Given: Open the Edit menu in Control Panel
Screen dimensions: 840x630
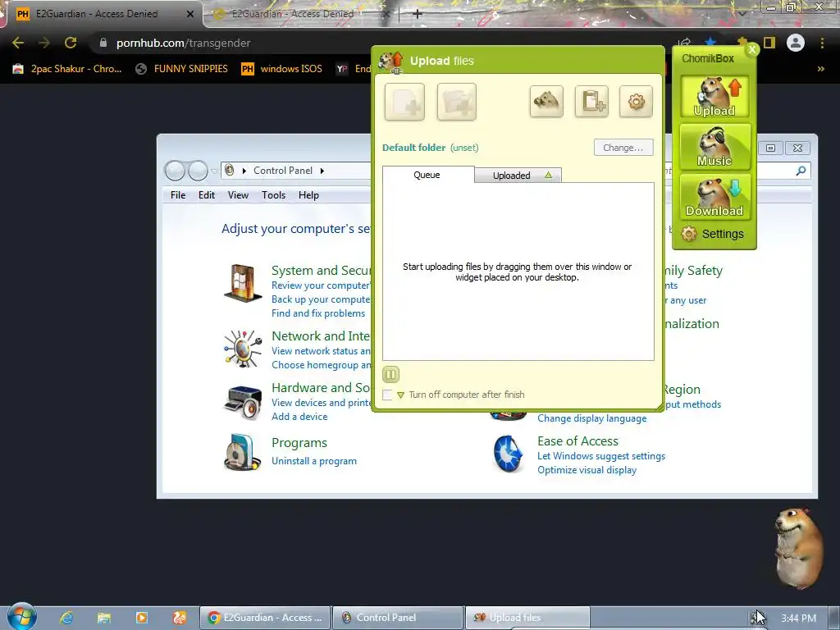Looking at the screenshot, I should [206, 195].
